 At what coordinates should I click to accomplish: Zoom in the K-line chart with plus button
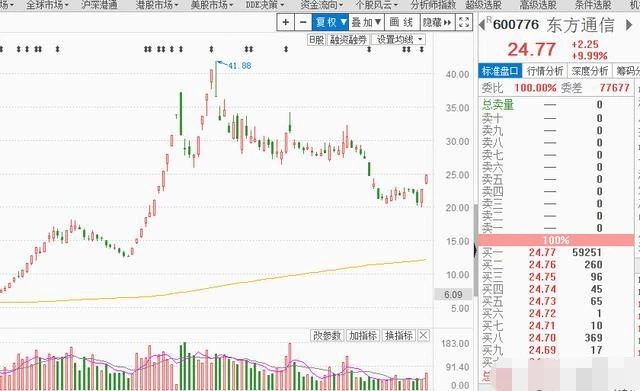tap(286, 22)
